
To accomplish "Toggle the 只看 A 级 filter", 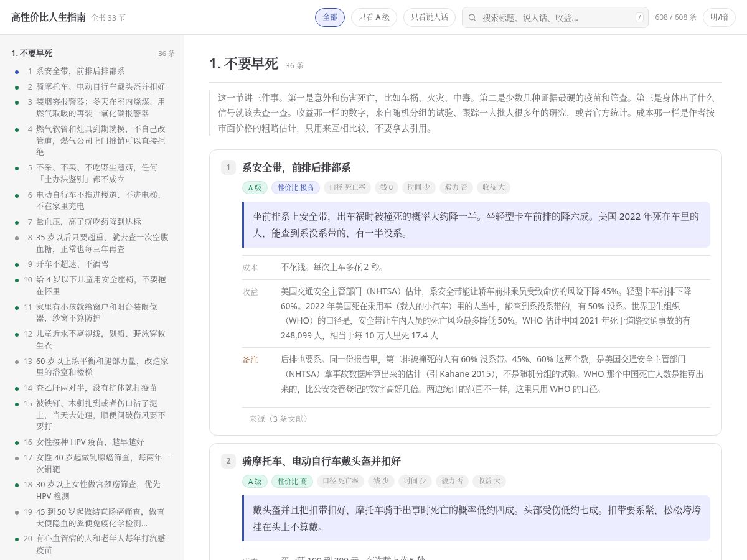I will pyautogui.click(x=374, y=17).
